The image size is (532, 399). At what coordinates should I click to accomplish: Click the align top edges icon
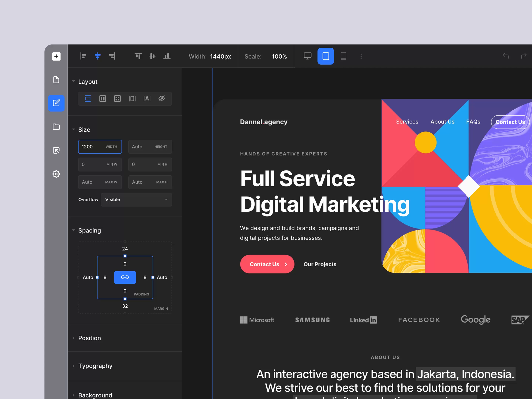pyautogui.click(x=138, y=56)
